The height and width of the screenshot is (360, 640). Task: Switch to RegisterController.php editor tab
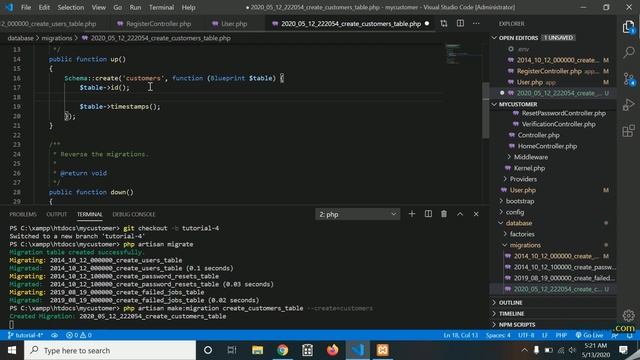tap(158, 24)
